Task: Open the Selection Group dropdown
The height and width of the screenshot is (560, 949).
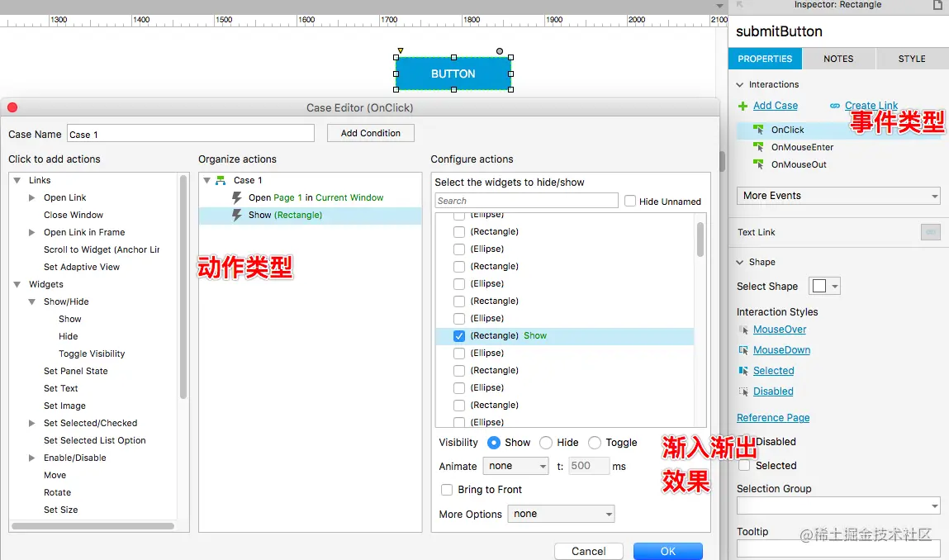Action: pyautogui.click(x=838, y=505)
